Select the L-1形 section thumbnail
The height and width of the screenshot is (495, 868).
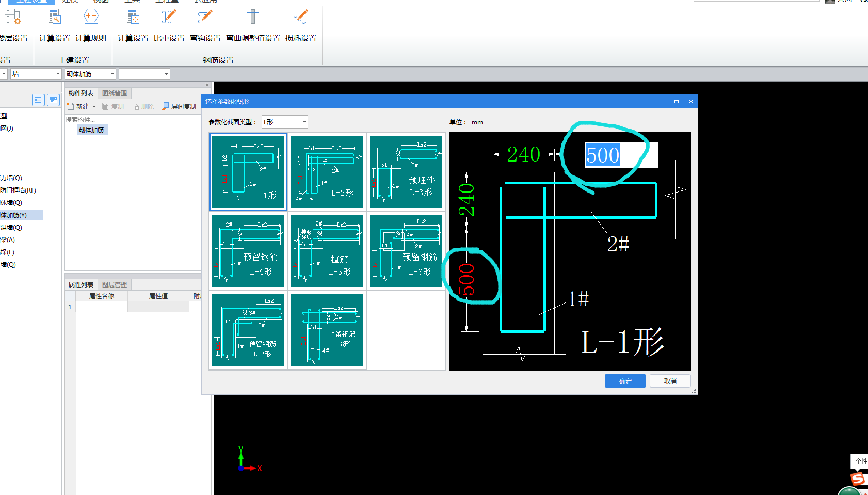[x=248, y=172]
